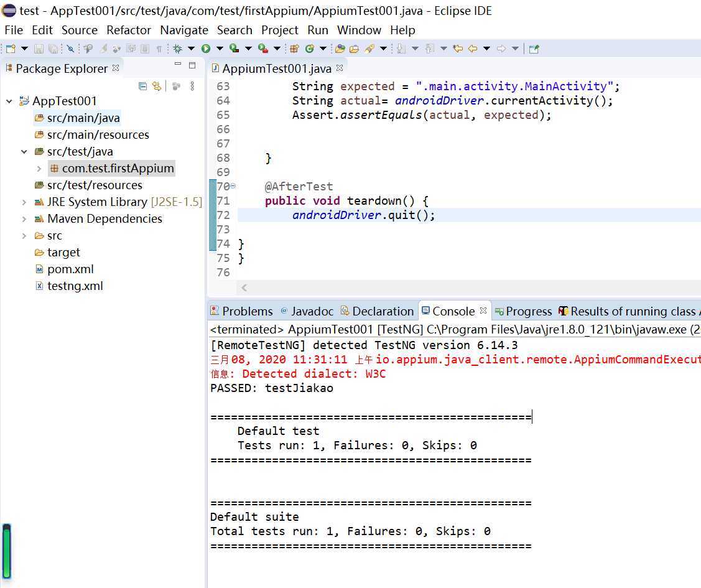Collapse the AppTest001 project node
701x588 pixels.
pos(9,101)
